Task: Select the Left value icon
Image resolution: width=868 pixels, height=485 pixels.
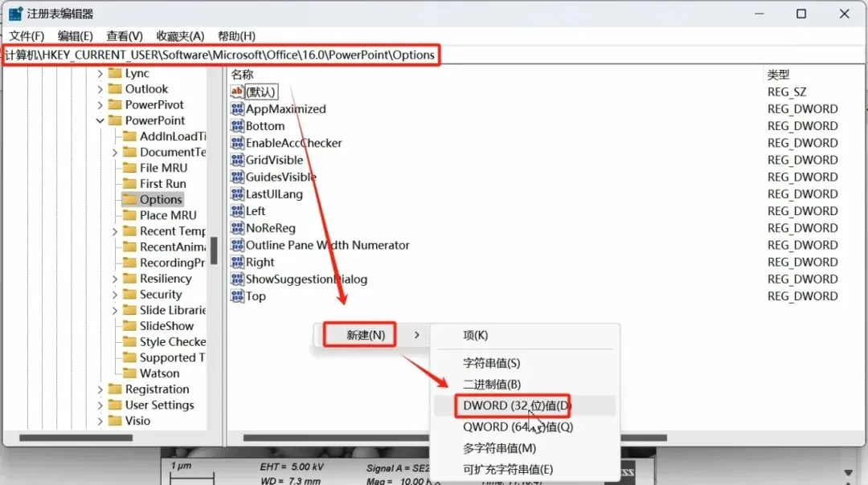Action: coord(237,211)
